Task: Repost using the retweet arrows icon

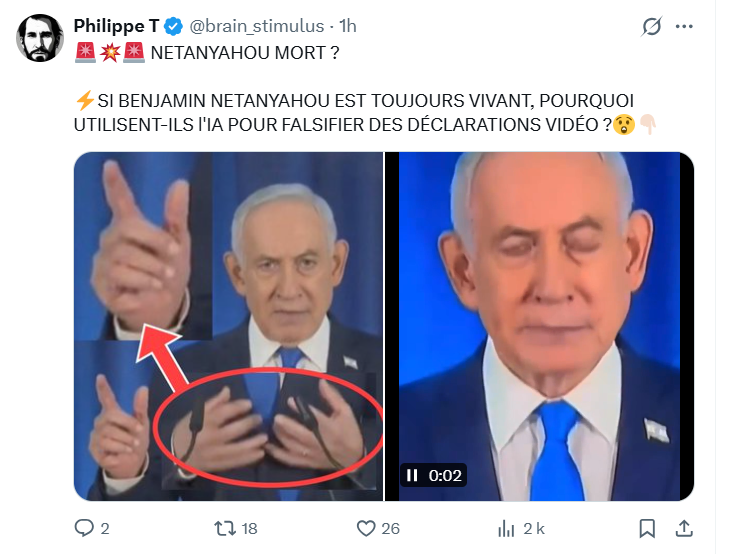Action: pos(225,528)
